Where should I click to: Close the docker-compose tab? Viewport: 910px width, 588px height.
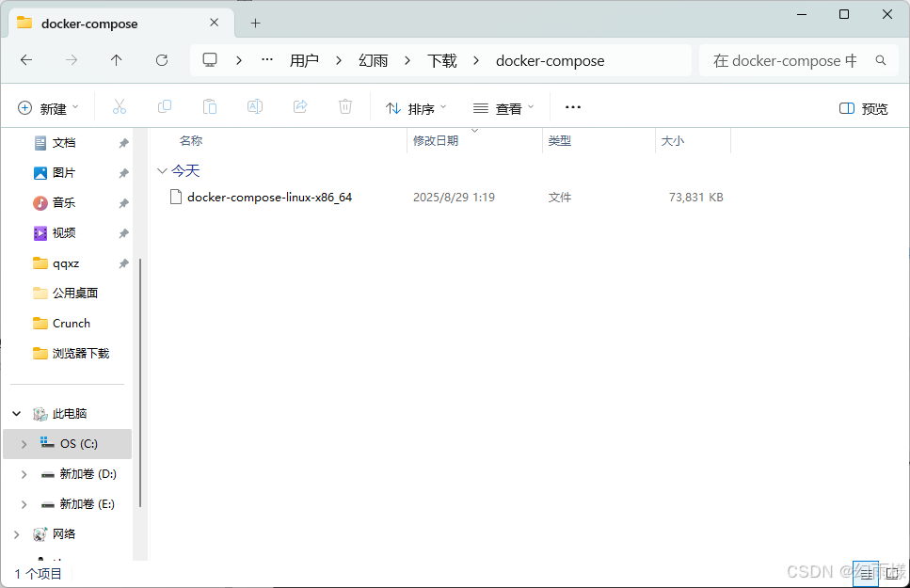point(215,23)
